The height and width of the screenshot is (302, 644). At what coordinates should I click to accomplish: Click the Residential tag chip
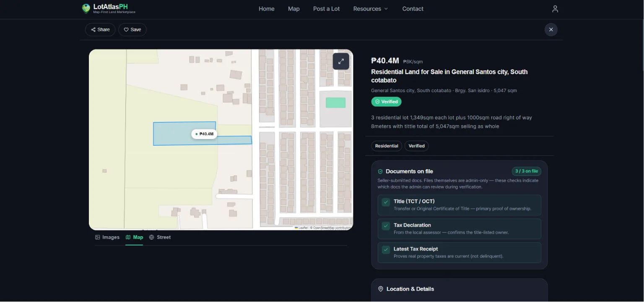click(x=387, y=146)
